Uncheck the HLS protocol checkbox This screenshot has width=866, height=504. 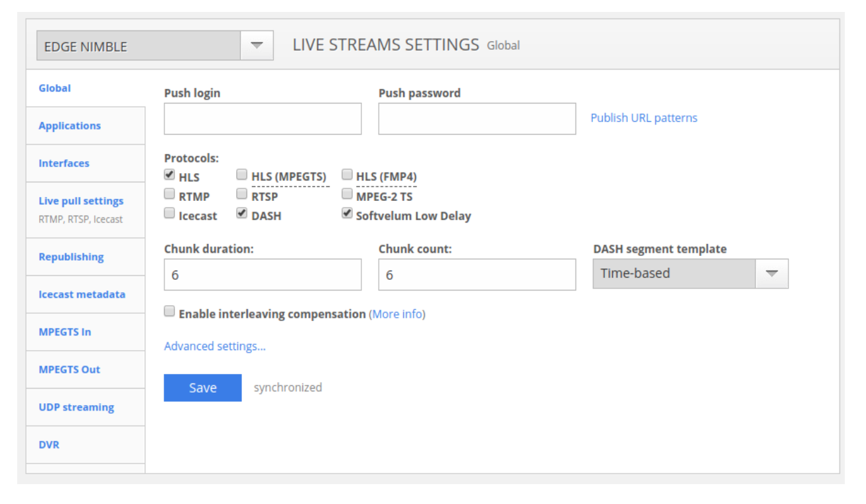click(x=170, y=176)
